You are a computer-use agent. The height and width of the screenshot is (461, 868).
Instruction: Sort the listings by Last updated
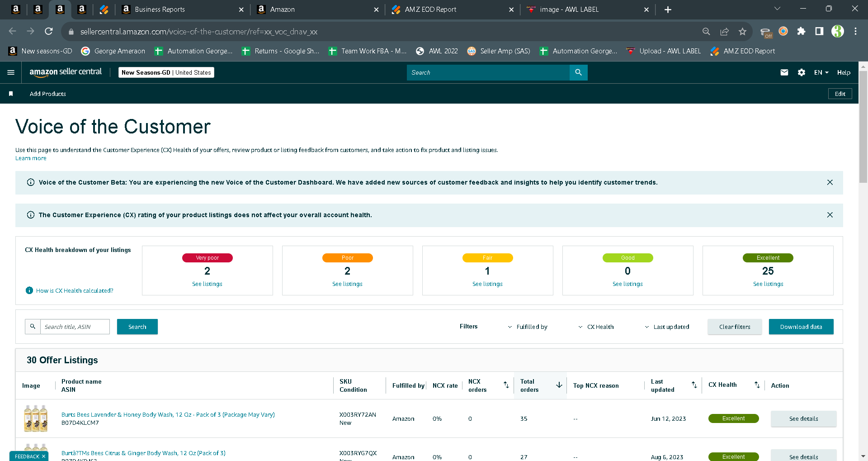click(x=694, y=385)
